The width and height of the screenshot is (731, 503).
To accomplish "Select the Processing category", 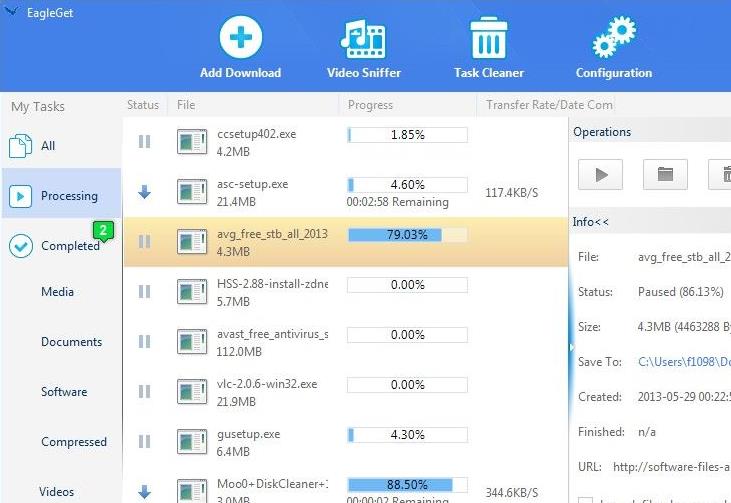I will (62, 195).
